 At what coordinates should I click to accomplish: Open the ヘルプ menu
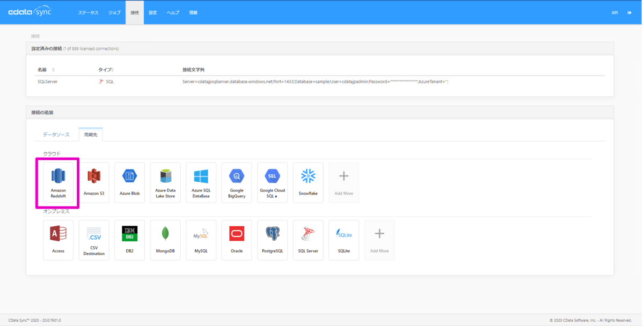click(173, 12)
